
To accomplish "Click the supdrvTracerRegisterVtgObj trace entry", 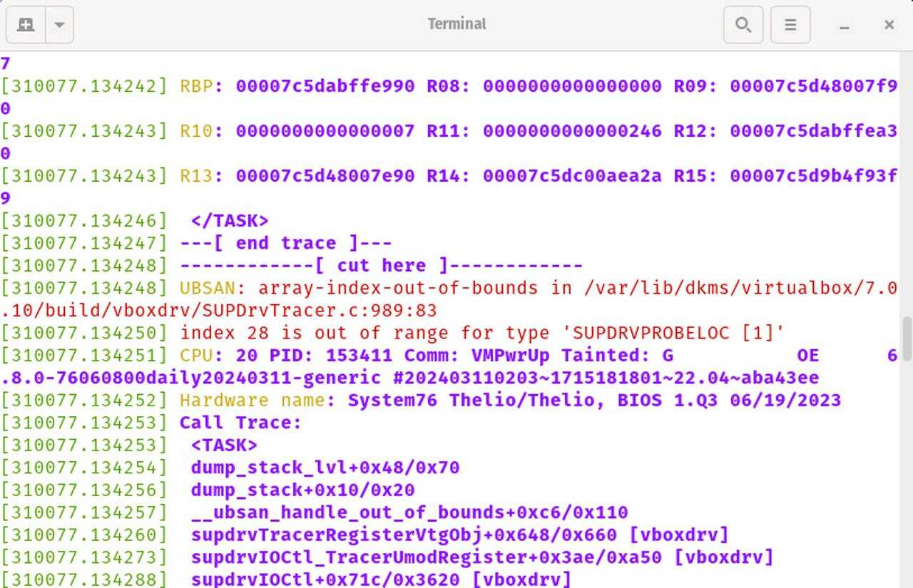I will [x=459, y=535].
